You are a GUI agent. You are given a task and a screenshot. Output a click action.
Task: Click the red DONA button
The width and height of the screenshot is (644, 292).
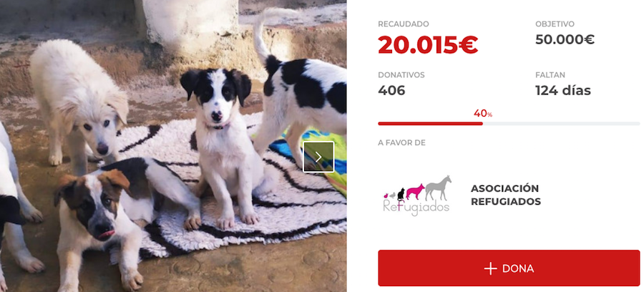[509, 268]
